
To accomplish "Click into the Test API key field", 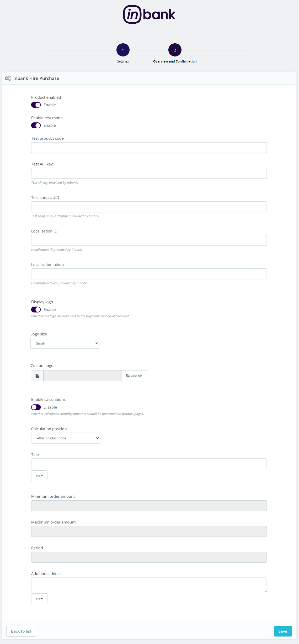I will click(149, 173).
